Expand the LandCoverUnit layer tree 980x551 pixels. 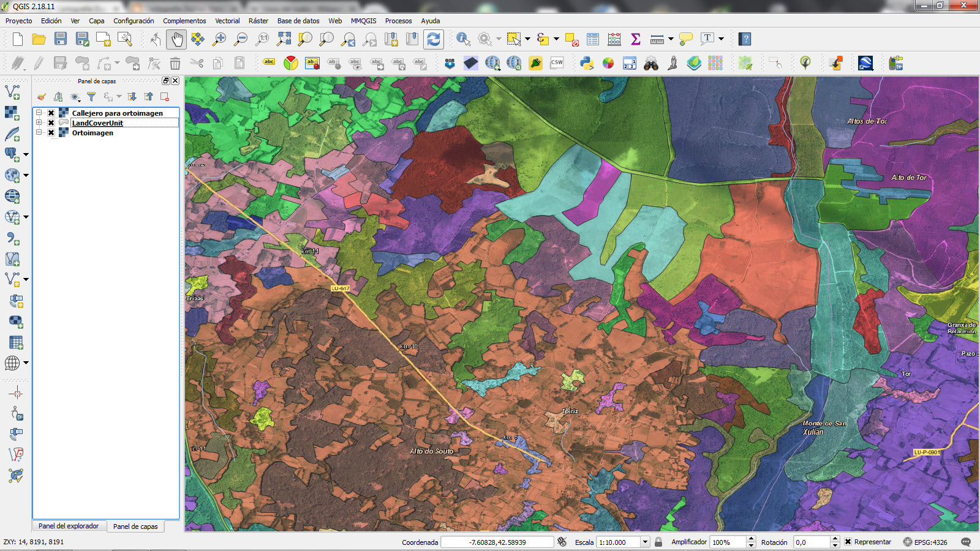39,122
